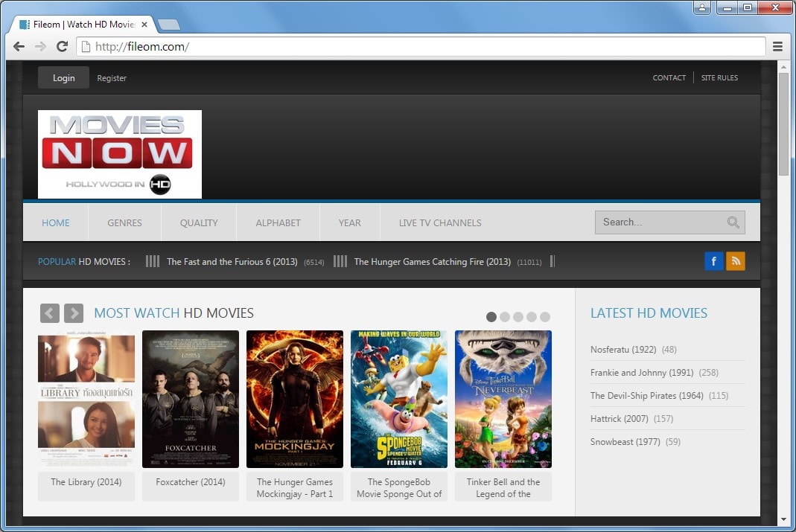Open the QUALITY nav menu

tap(199, 222)
